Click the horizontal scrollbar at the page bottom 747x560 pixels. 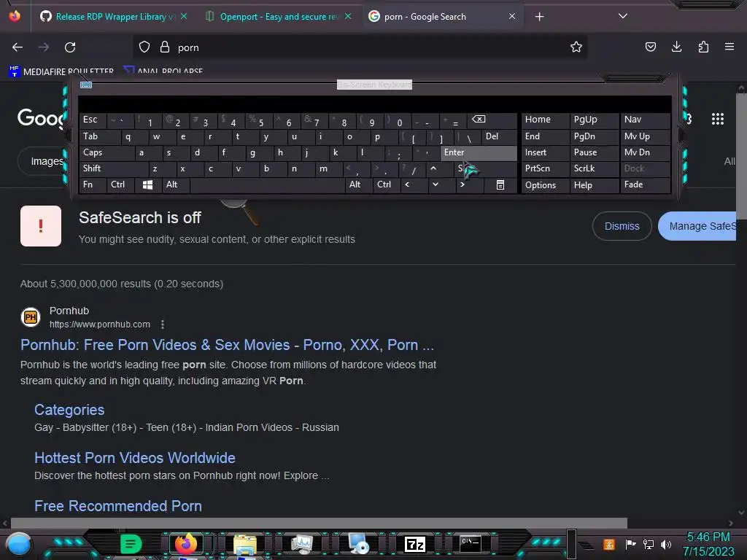(x=319, y=523)
